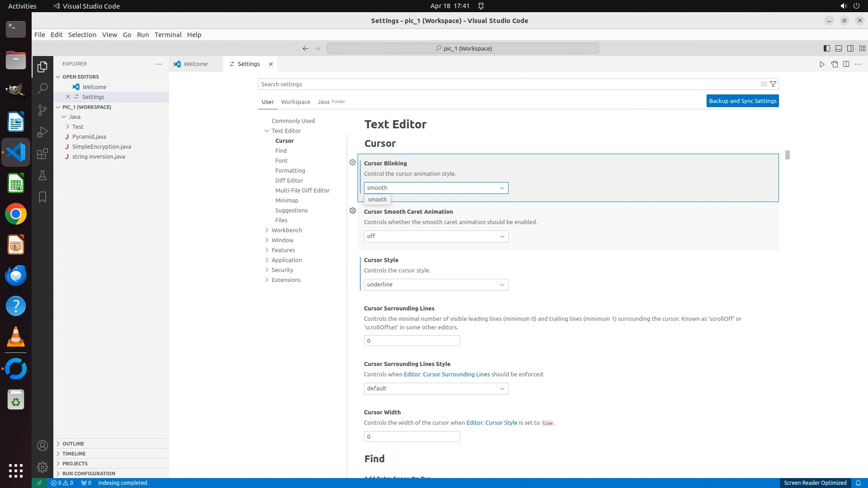
Task: Follow the Editor: Cursor Surrounding Lines link
Action: point(446,374)
